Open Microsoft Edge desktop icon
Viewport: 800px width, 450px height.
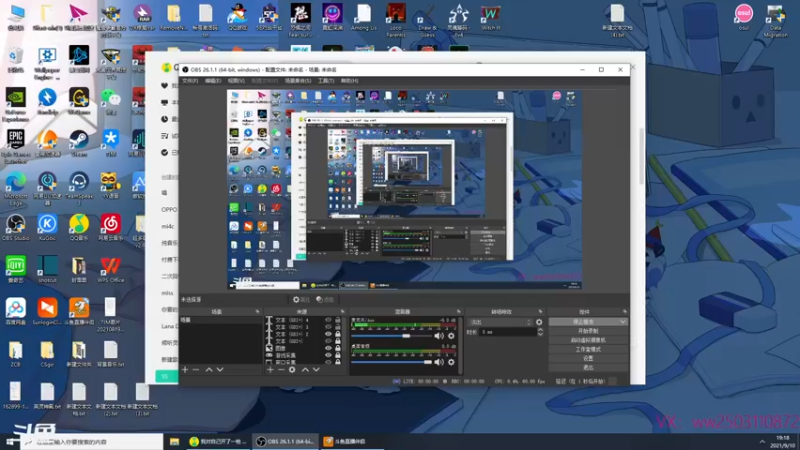16,189
